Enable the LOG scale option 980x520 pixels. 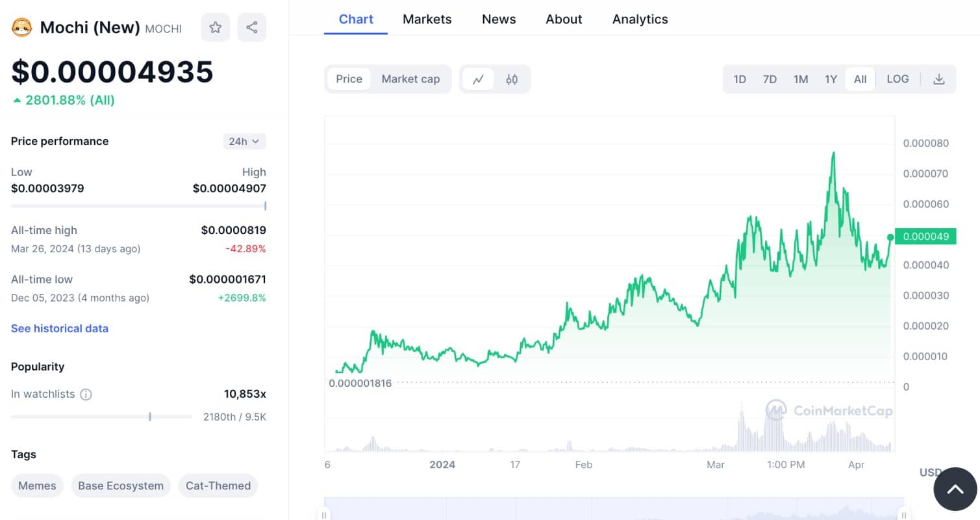[x=898, y=79]
